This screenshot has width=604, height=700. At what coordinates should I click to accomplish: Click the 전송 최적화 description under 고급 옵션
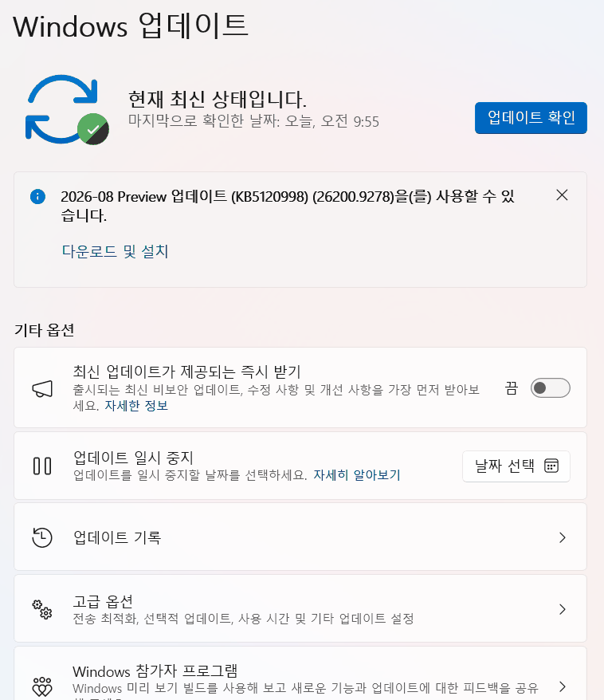point(243,619)
